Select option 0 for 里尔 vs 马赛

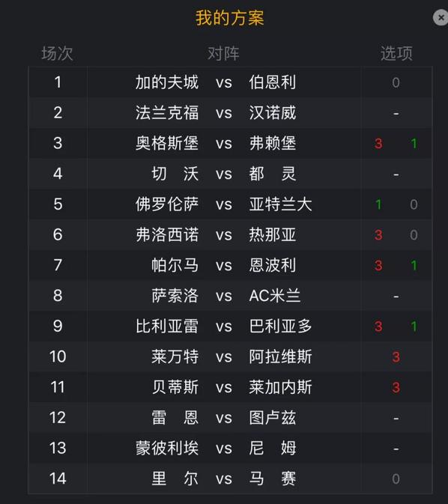(x=396, y=479)
